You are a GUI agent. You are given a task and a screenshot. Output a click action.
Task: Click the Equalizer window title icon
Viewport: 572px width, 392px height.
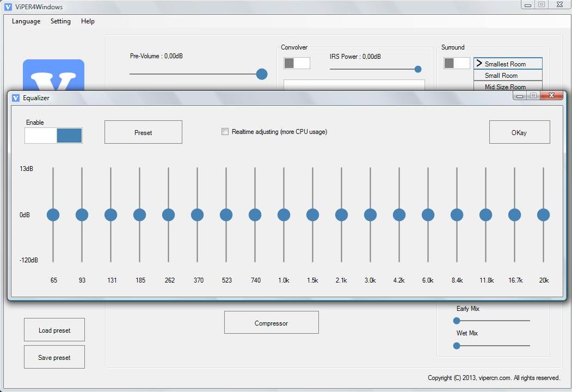(x=16, y=98)
